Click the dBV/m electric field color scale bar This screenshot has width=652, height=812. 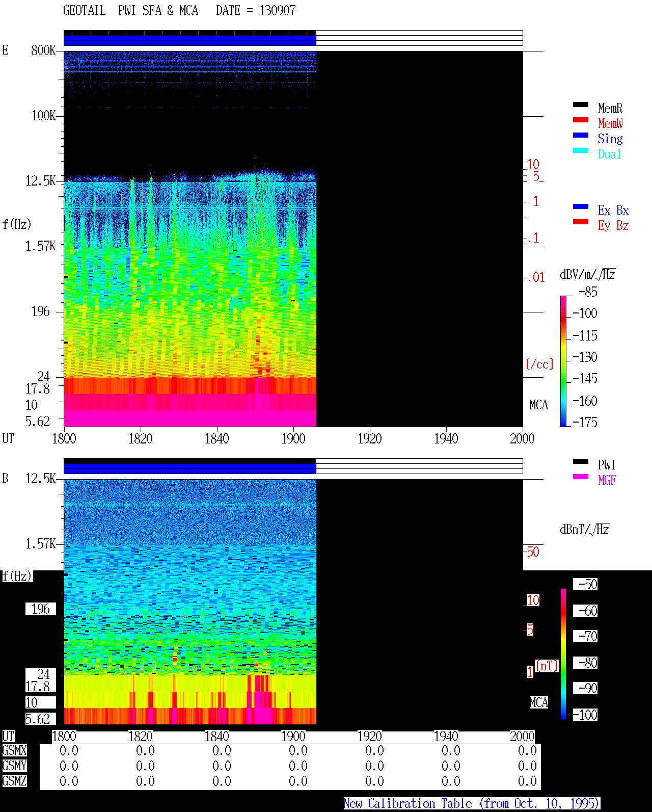563,361
